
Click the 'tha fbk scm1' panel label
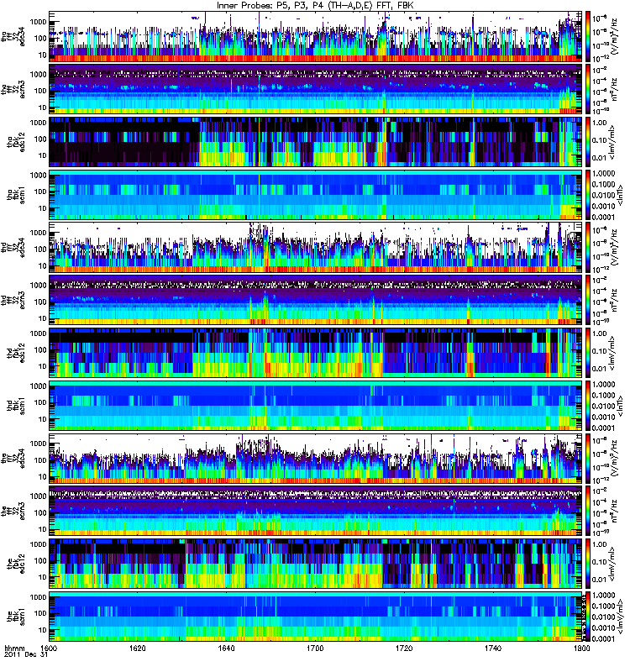pos(16,195)
